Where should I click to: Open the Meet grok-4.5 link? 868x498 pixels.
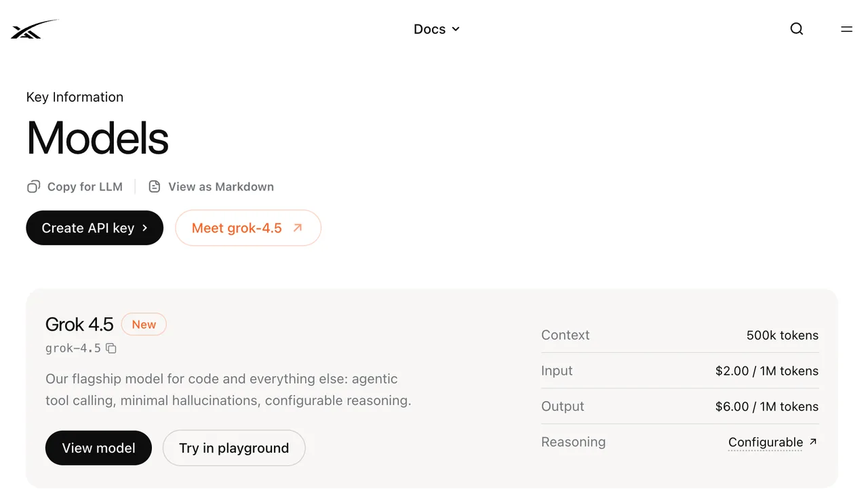(248, 228)
